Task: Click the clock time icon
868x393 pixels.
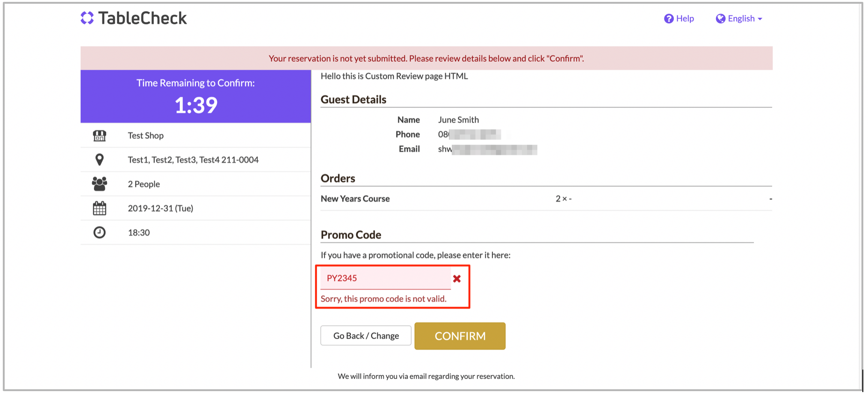Action: (100, 233)
